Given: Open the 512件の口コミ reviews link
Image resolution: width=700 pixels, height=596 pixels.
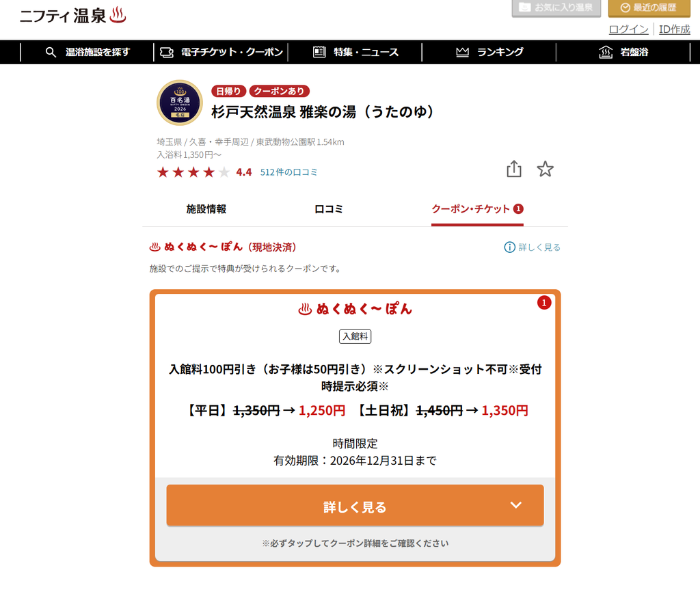Looking at the screenshot, I should (288, 172).
